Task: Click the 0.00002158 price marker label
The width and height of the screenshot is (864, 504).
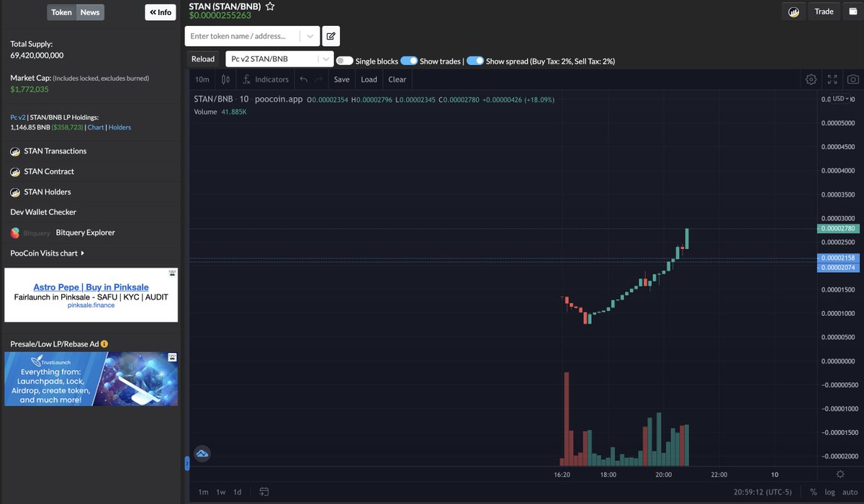Action: pos(839,258)
